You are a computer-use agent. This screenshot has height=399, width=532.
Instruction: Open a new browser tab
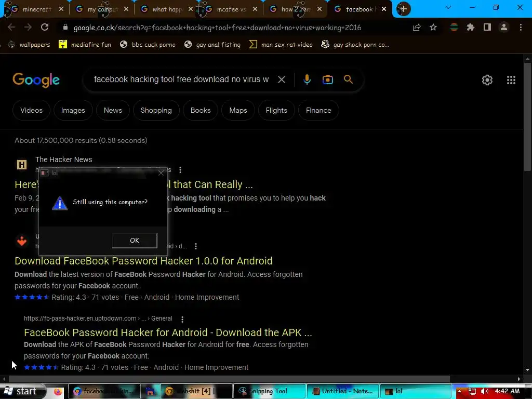403,9
